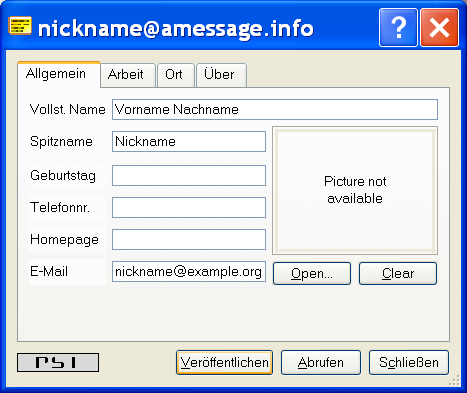
Task: Clear the picture with Clear button
Action: 398,273
